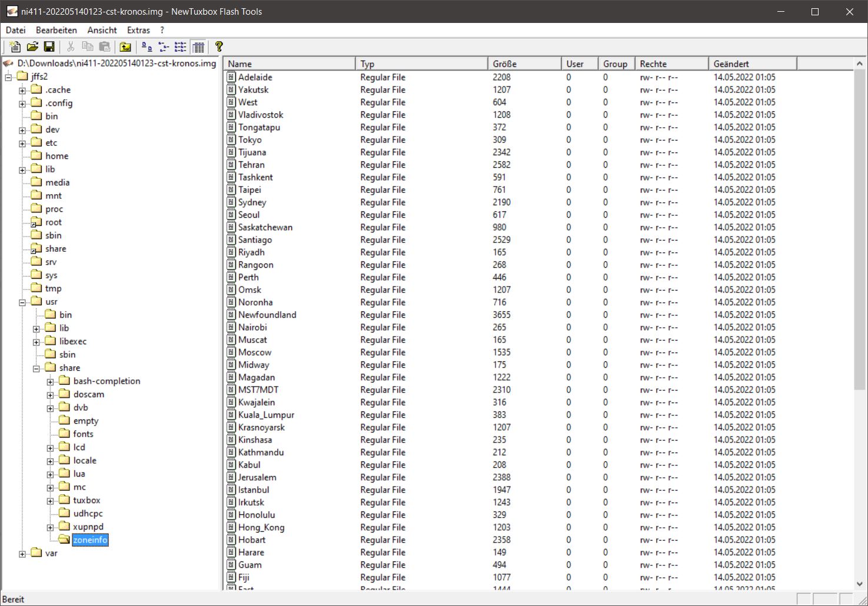Switch to large icons view
The width and height of the screenshot is (868, 606).
(147, 47)
